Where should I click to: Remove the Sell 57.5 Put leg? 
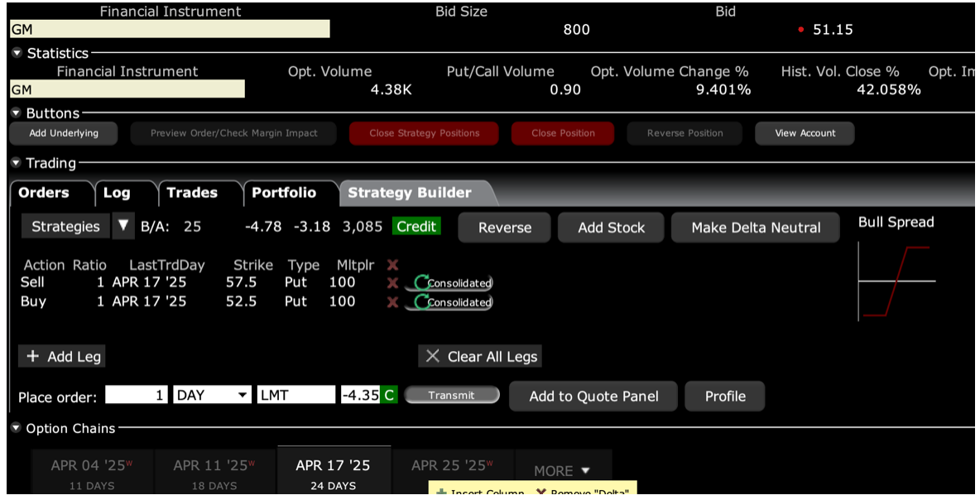pyautogui.click(x=392, y=283)
